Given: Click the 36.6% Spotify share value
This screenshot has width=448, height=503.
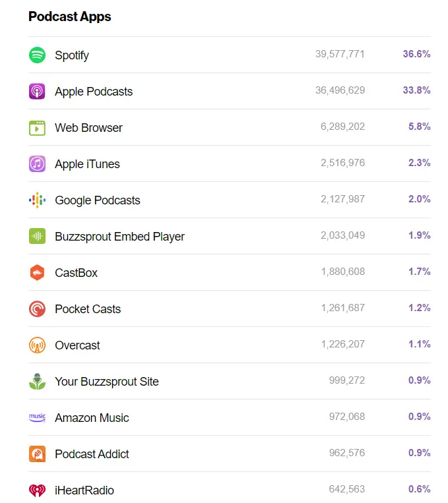Looking at the screenshot, I should tap(416, 54).
